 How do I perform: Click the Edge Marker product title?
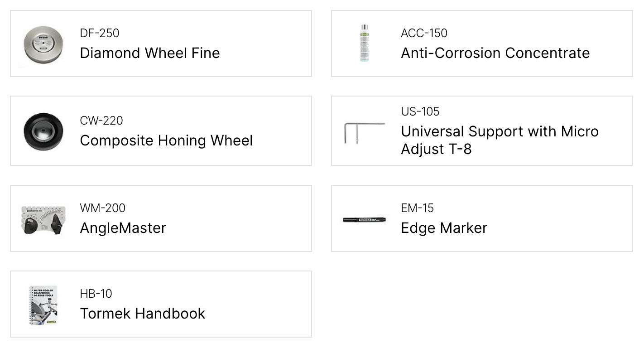pyautogui.click(x=444, y=228)
